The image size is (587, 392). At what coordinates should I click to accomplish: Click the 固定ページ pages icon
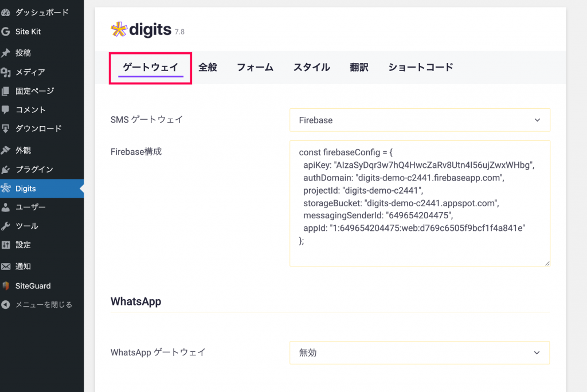(6, 91)
